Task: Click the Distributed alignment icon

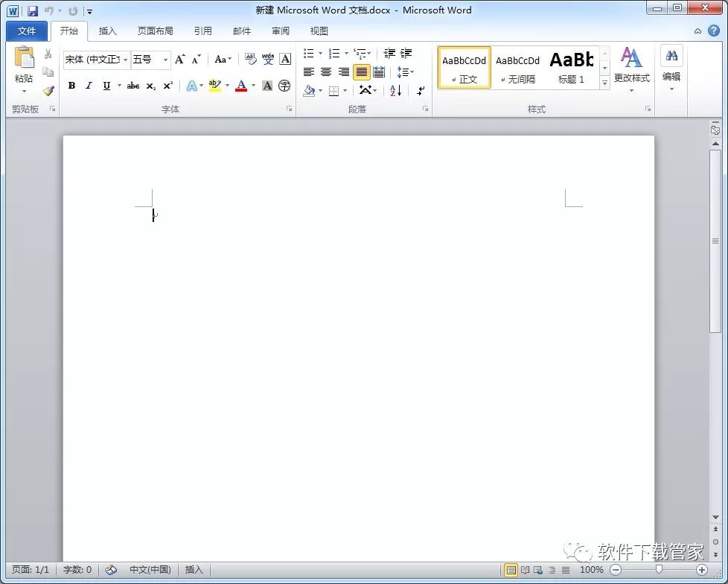Action: [379, 72]
